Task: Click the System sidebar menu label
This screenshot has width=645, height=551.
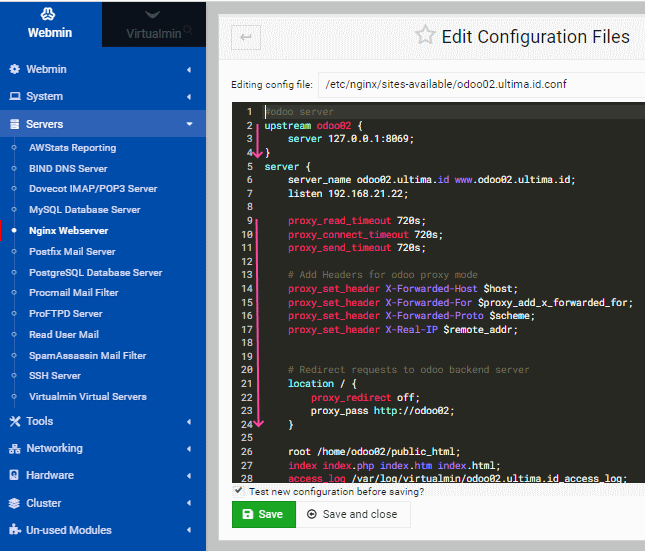Action: click(44, 96)
